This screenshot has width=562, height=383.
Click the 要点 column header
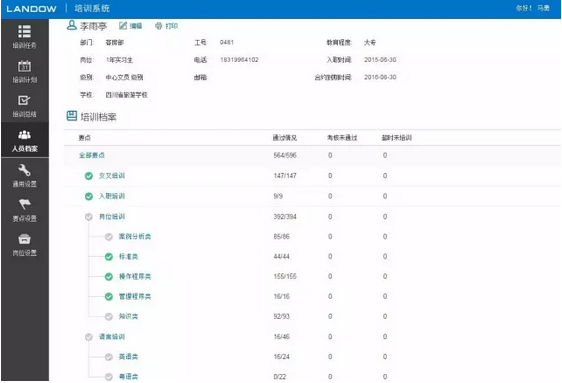pyautogui.click(x=85, y=138)
